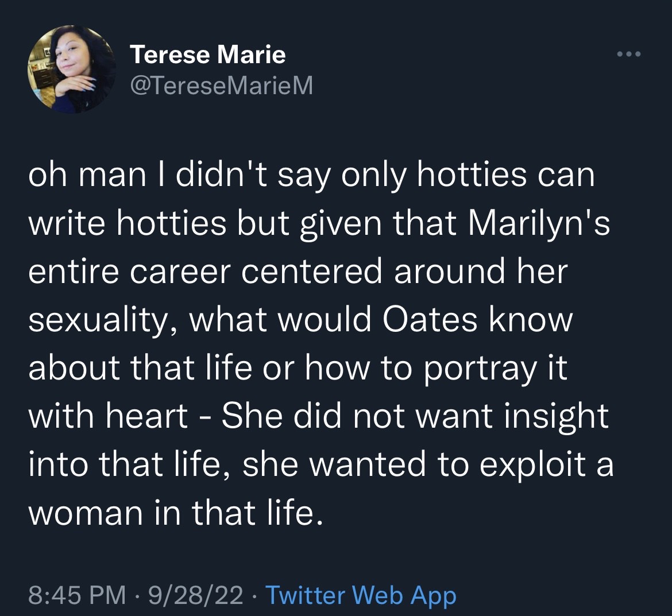672x616 pixels.
Task: Open the Terese Marie display name
Action: [208, 55]
